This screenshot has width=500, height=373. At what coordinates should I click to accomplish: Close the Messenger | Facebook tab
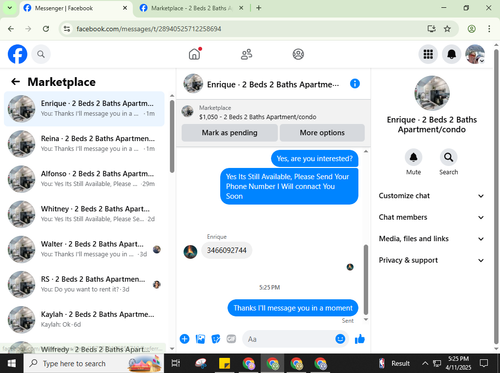125,8
